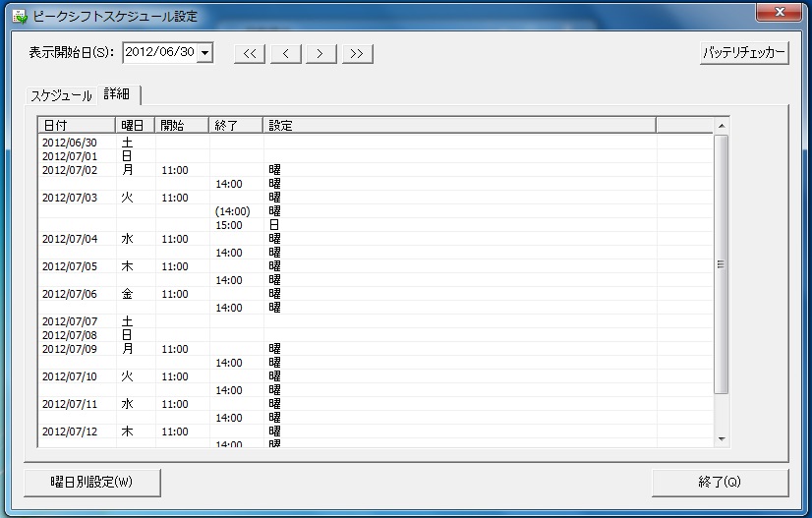Click the 15:00 end time entry
Viewport: 812px width, 518px height.
point(229,225)
